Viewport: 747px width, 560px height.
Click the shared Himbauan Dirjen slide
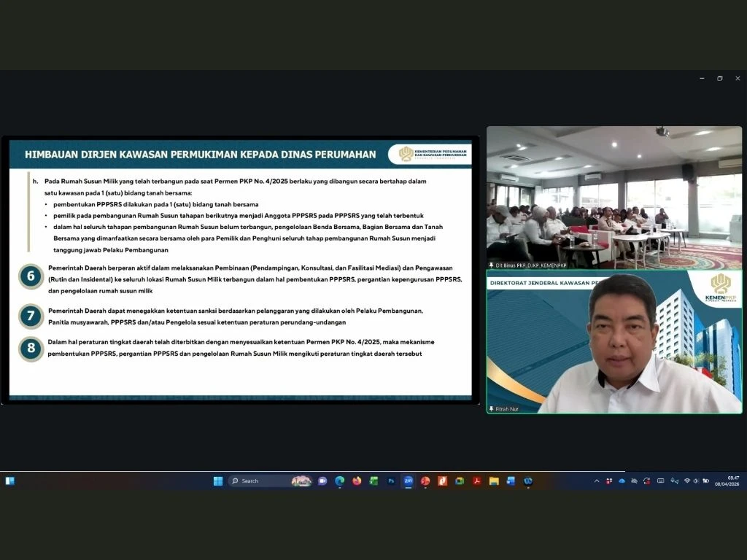[x=240, y=270]
